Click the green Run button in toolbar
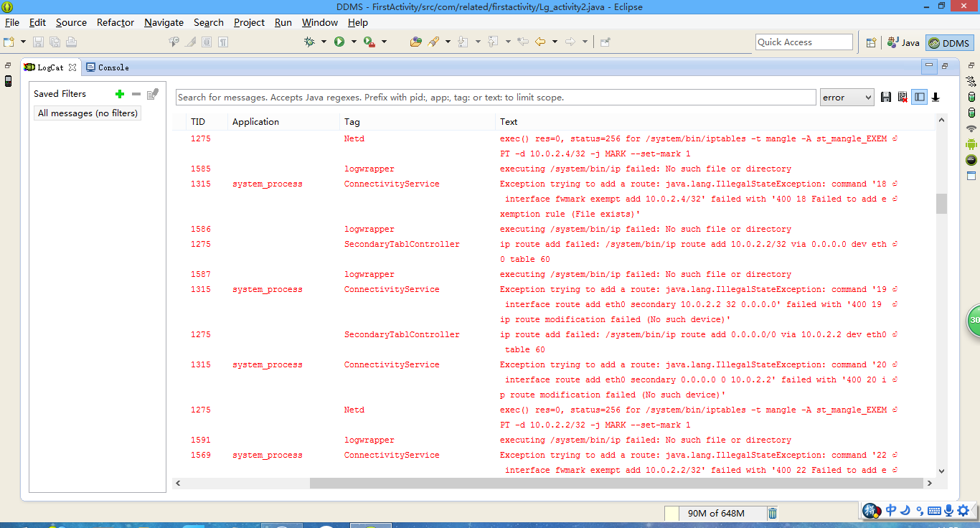This screenshot has height=528, width=980. [339, 42]
